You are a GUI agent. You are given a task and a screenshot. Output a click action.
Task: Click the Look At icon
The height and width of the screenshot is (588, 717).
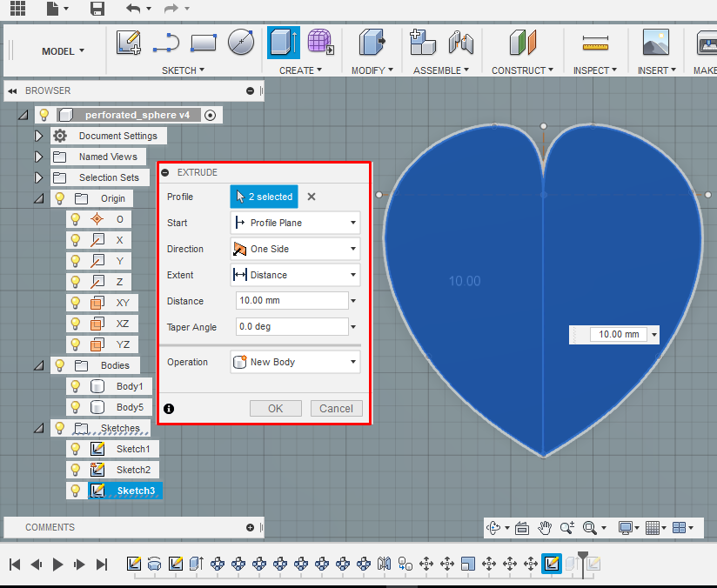[x=522, y=528]
